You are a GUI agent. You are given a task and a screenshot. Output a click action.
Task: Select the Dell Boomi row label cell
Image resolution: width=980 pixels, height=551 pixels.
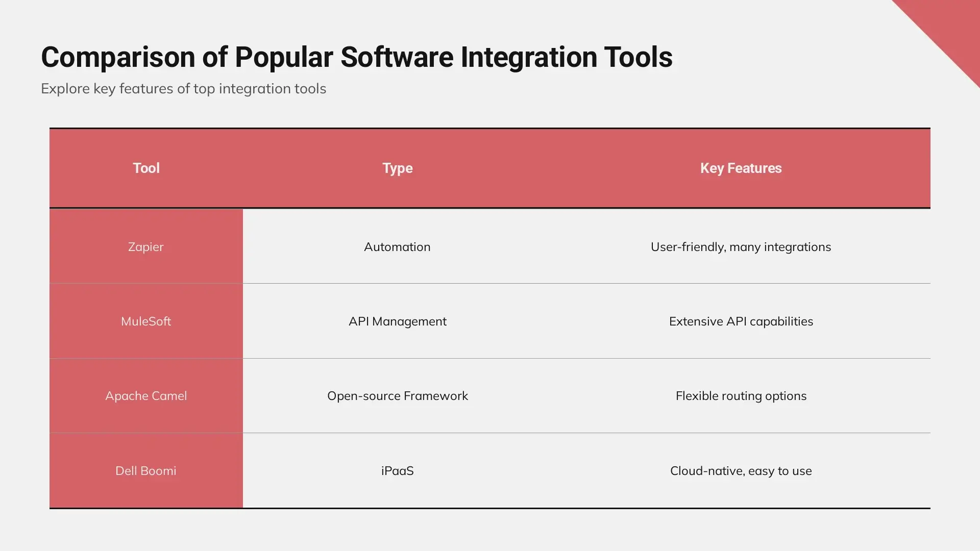pyautogui.click(x=146, y=471)
